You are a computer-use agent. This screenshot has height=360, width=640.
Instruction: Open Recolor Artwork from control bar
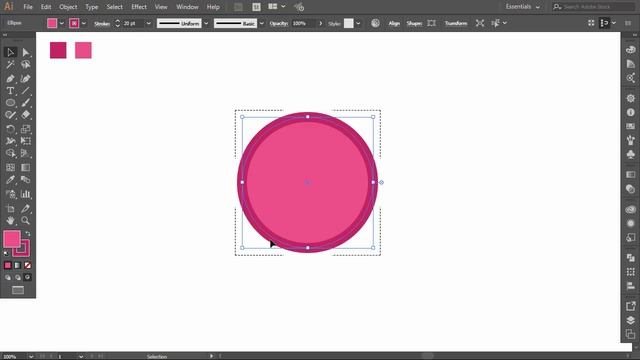375,23
